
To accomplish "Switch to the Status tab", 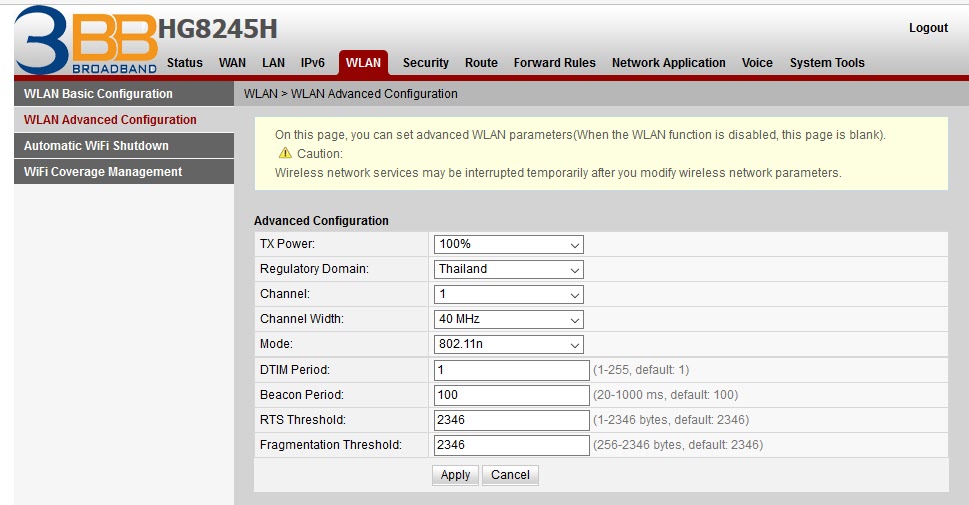I will click(x=185, y=63).
